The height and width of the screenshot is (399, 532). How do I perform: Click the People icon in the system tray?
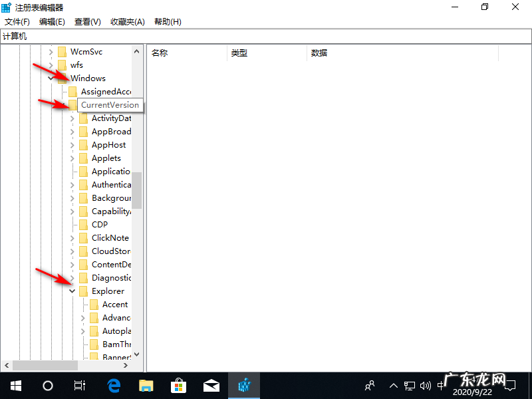(369, 386)
